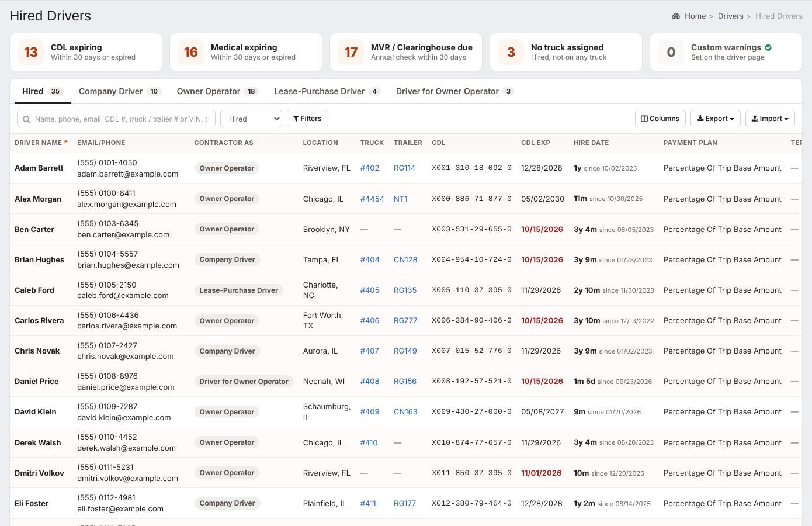Open the Custom warnings card

726,52
